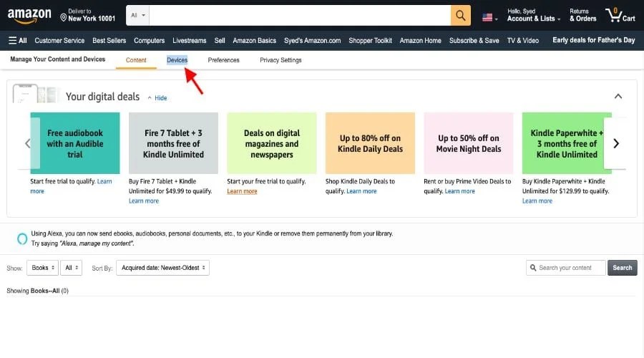Click Learn more under Kindle Daily Deals
This screenshot has width=644, height=358.
click(x=361, y=191)
